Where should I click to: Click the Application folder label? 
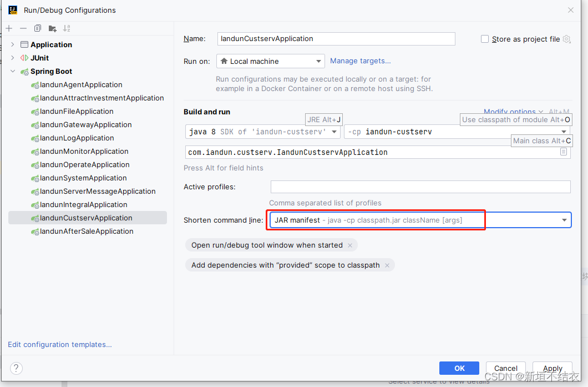tap(51, 44)
